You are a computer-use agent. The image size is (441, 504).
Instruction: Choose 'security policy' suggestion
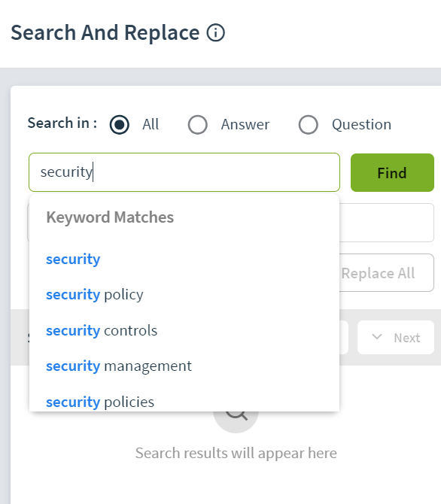(95, 295)
